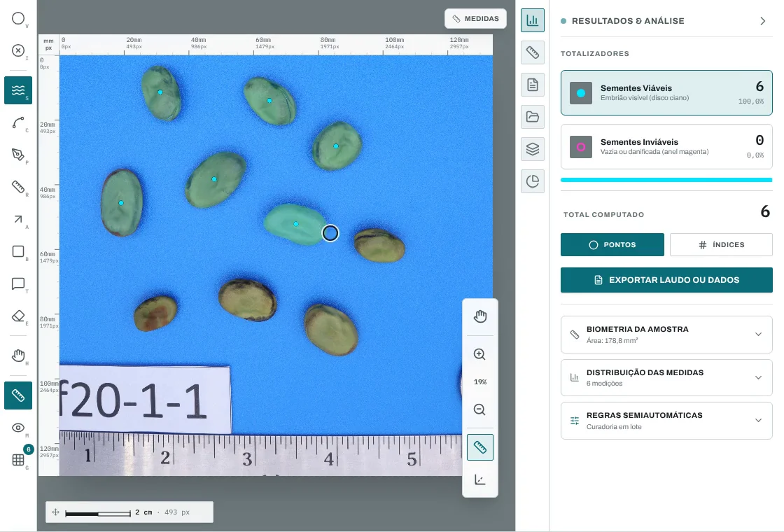
Task: Open the pie chart panel icon
Action: pyautogui.click(x=533, y=181)
